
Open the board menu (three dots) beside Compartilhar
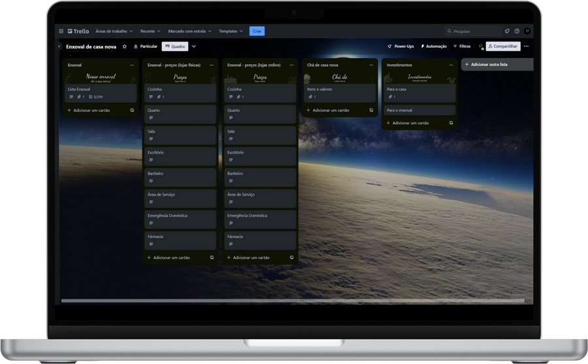click(526, 46)
